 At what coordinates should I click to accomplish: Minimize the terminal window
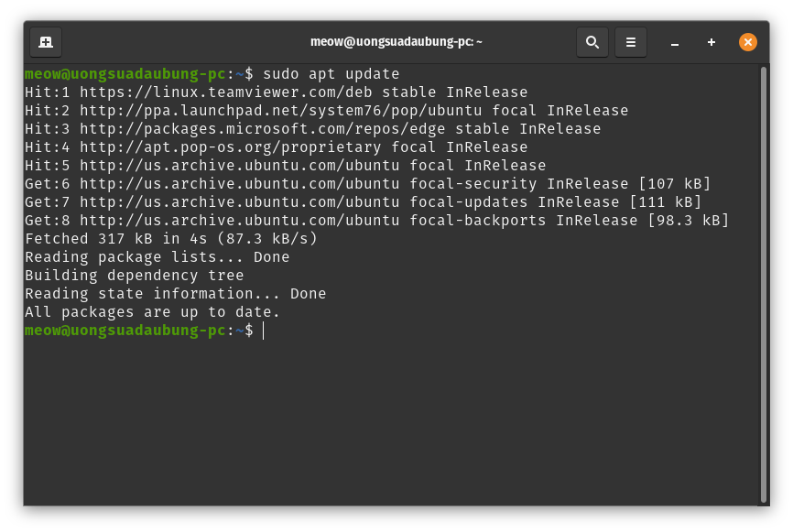pyautogui.click(x=675, y=42)
